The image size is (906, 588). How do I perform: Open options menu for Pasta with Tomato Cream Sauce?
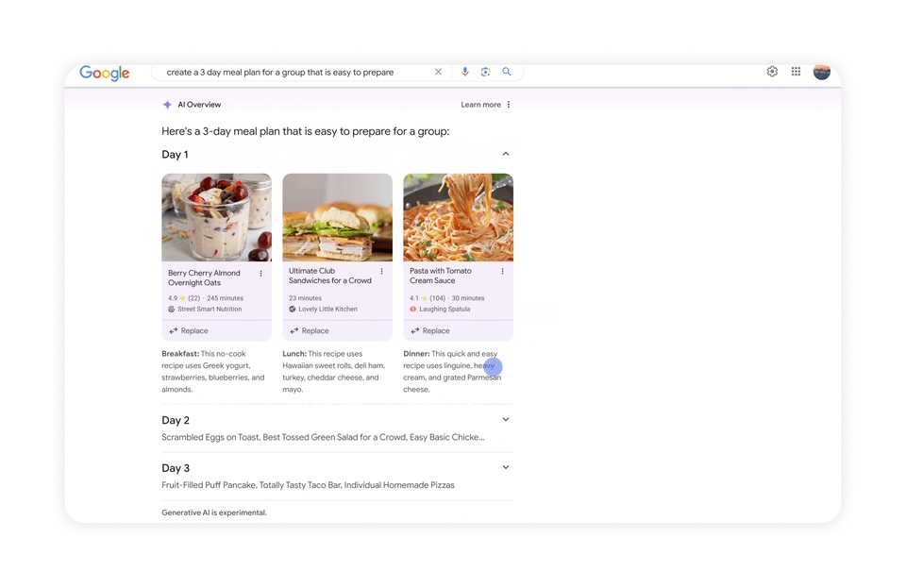pos(503,271)
